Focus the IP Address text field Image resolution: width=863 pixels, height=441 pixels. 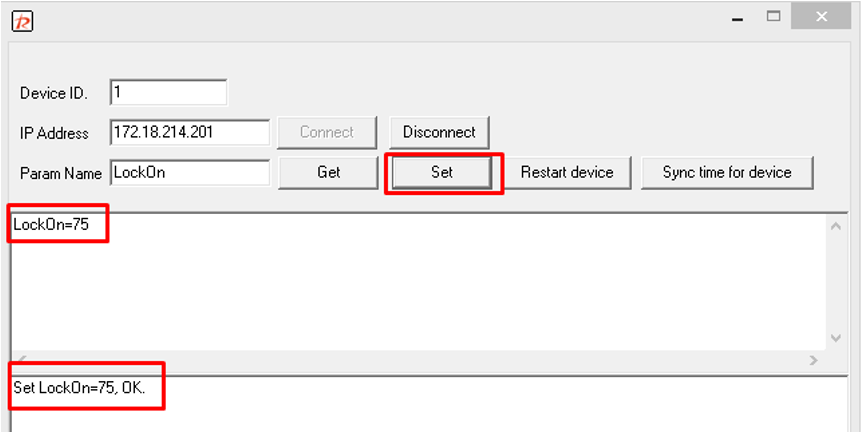tap(190, 132)
